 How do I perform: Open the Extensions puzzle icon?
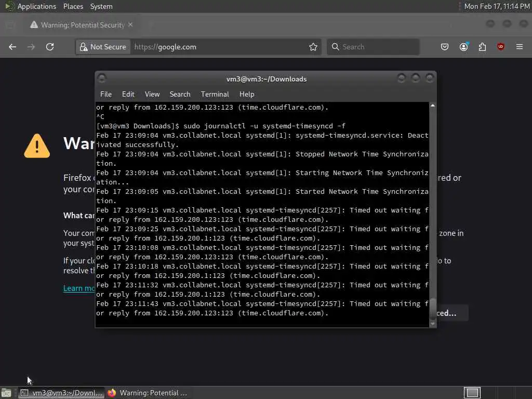coord(482,47)
